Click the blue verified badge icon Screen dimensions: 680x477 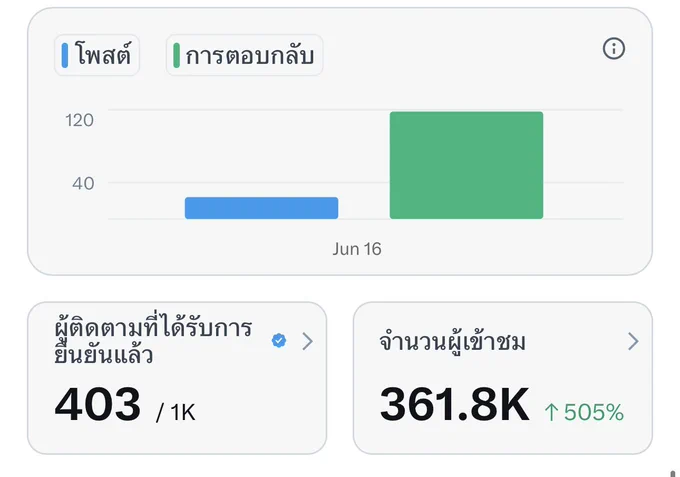point(279,340)
